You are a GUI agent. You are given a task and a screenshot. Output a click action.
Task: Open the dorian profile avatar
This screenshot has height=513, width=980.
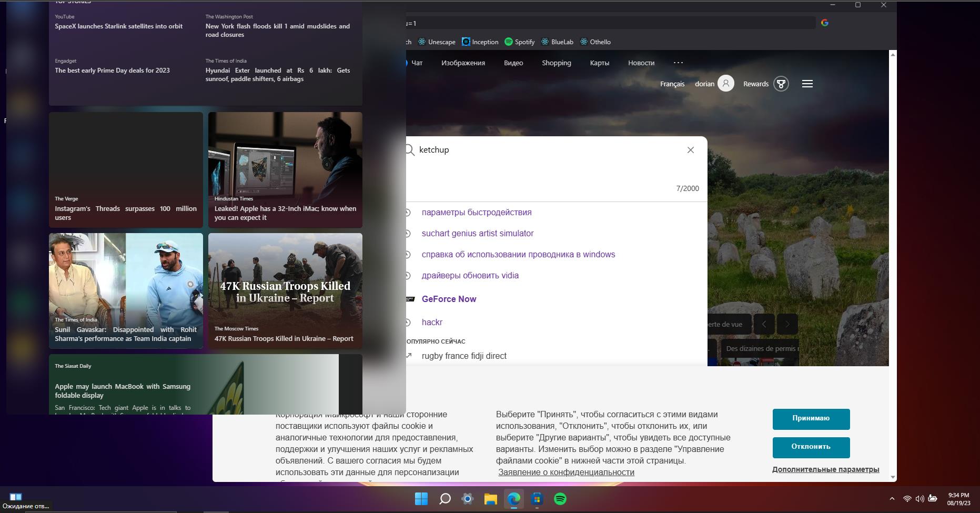tap(725, 84)
